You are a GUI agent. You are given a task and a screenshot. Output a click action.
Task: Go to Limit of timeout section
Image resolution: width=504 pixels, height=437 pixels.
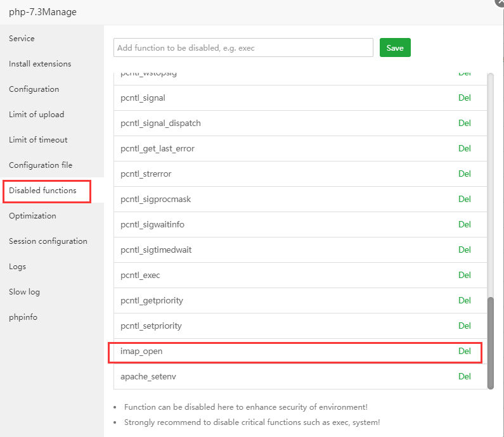pyautogui.click(x=38, y=140)
